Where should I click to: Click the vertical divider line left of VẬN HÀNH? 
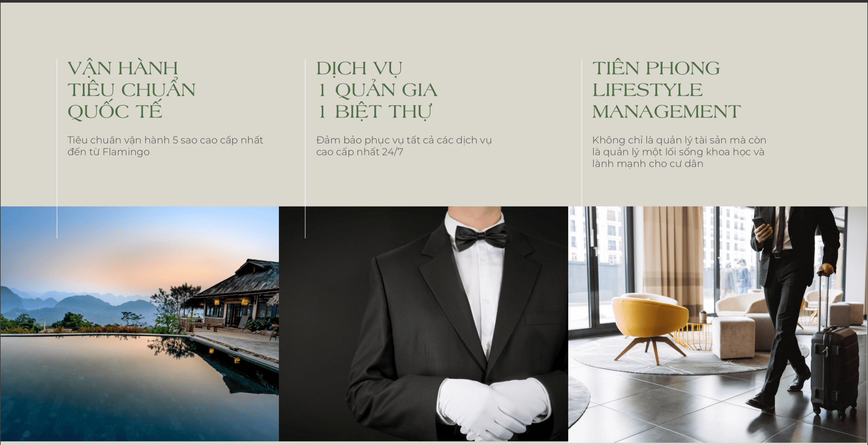(57, 149)
